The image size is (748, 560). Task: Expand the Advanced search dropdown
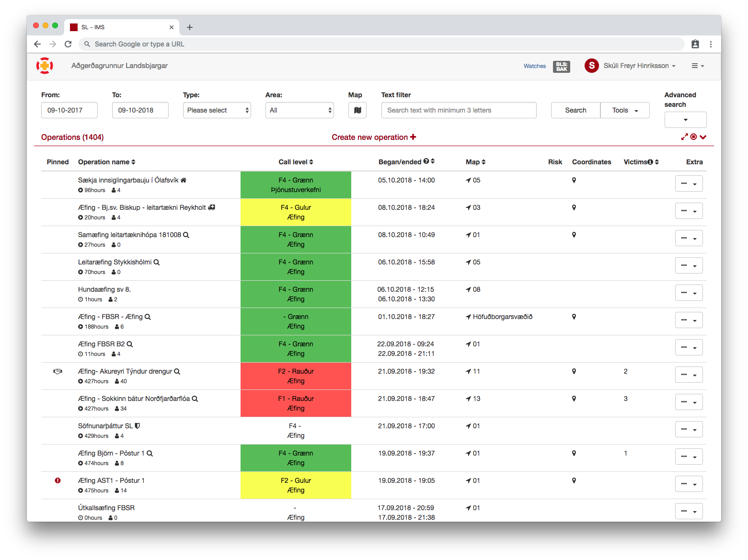click(685, 120)
